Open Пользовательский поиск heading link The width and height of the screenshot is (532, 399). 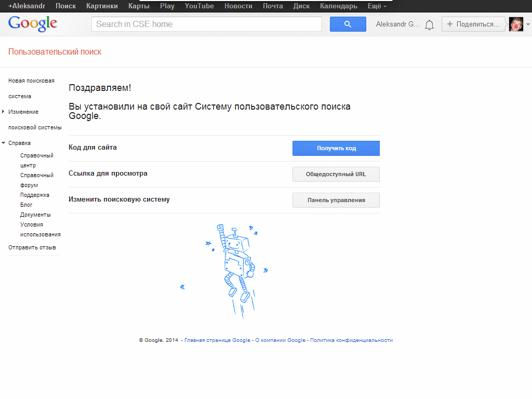tap(55, 52)
